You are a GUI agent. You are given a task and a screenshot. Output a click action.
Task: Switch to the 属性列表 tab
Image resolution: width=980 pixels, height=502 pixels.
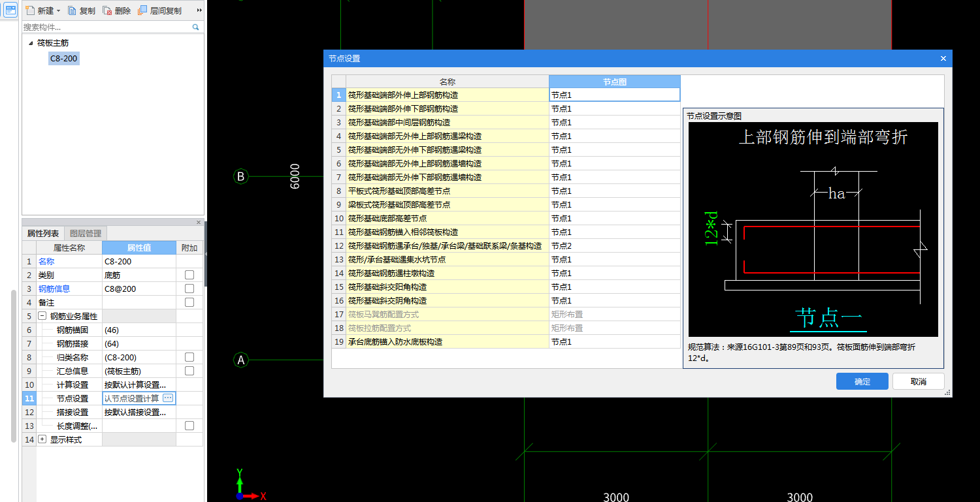(x=43, y=233)
